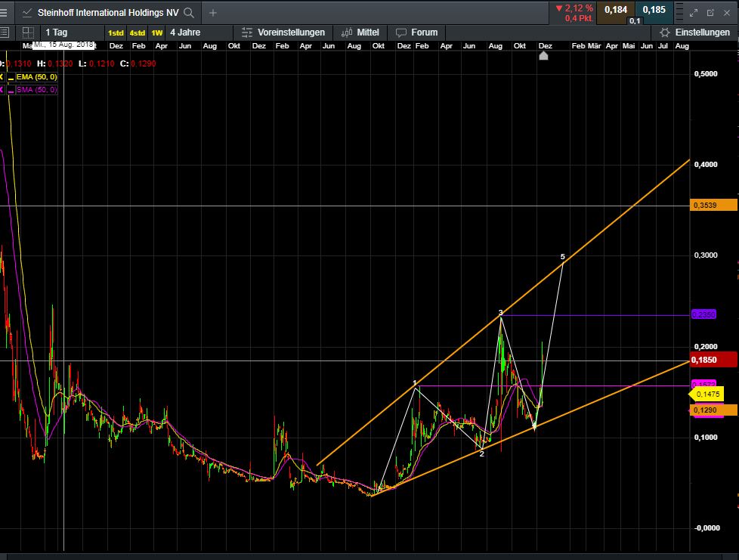Open the chart grid layout icon
This screenshot has height=560, width=739.
point(28,32)
